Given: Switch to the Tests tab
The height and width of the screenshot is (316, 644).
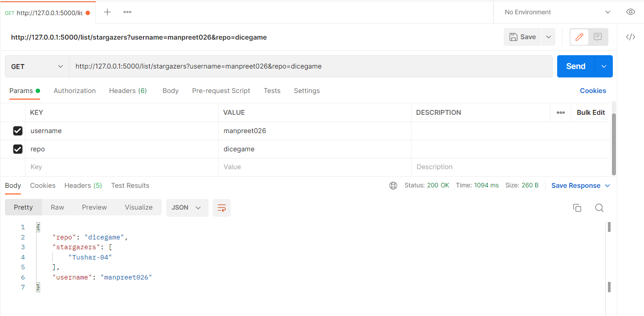Looking at the screenshot, I should tap(272, 90).
